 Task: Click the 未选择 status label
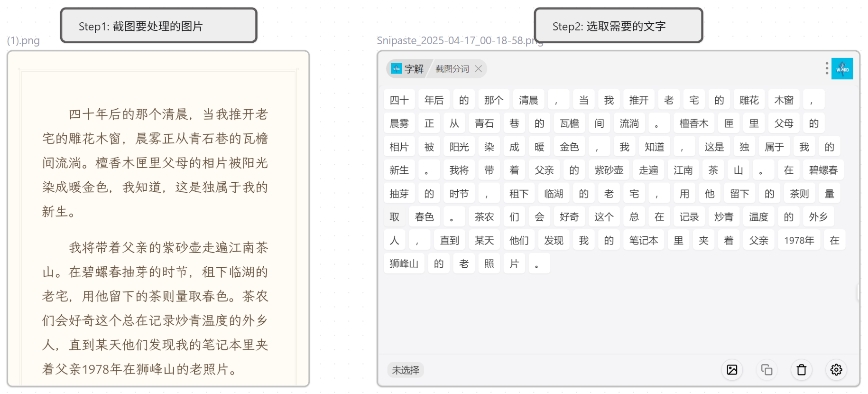(x=406, y=370)
